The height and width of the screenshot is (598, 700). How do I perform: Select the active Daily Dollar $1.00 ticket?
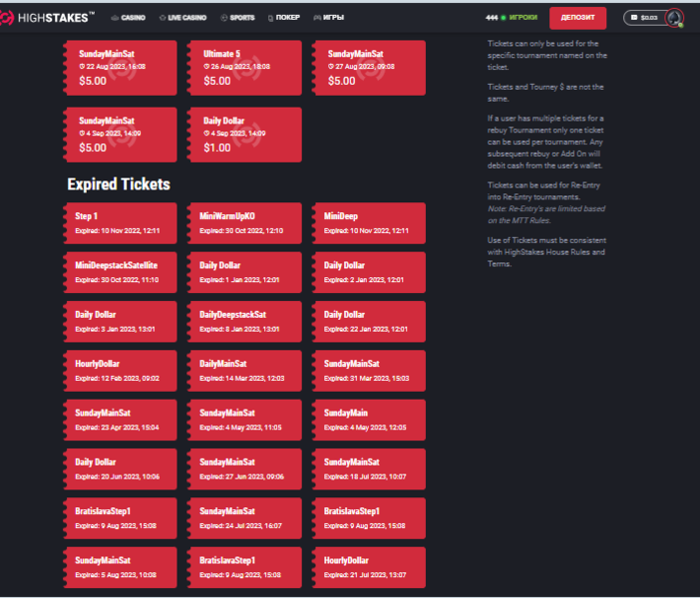(244, 135)
